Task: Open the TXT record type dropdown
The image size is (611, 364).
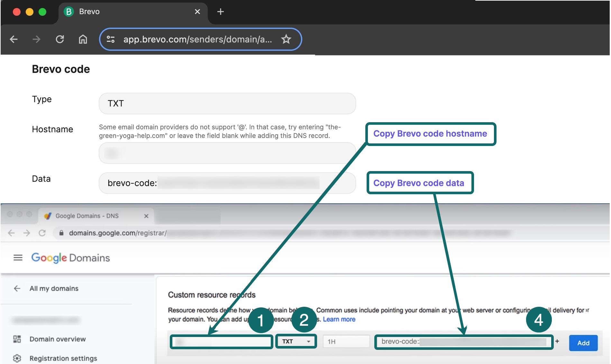Action: click(296, 341)
